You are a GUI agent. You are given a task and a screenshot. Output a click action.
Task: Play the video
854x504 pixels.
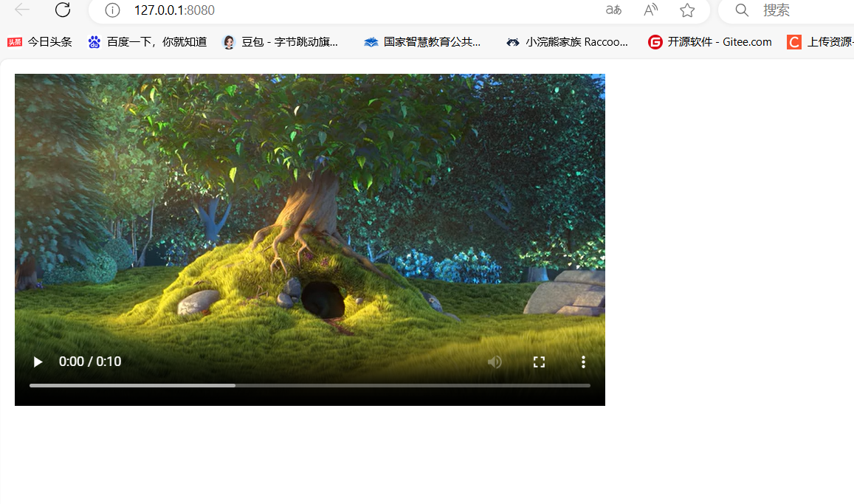coord(38,362)
